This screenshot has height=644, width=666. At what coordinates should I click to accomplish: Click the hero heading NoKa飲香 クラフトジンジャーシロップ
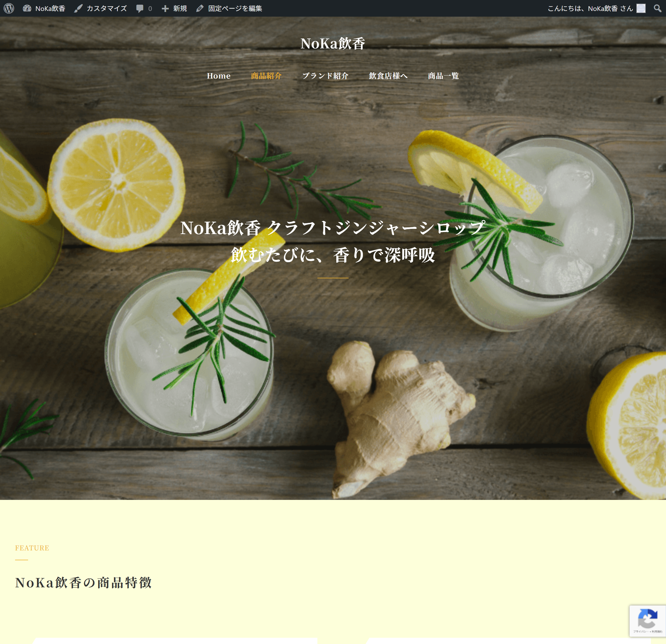(333, 227)
